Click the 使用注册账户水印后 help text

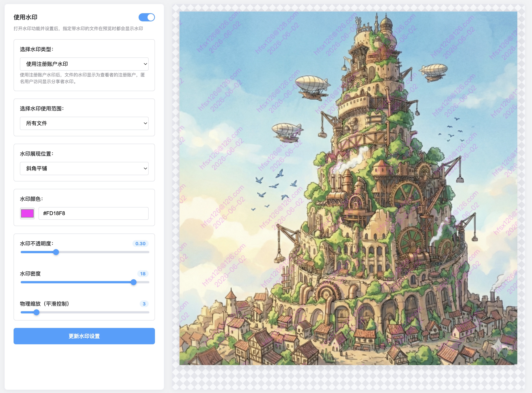(x=82, y=78)
